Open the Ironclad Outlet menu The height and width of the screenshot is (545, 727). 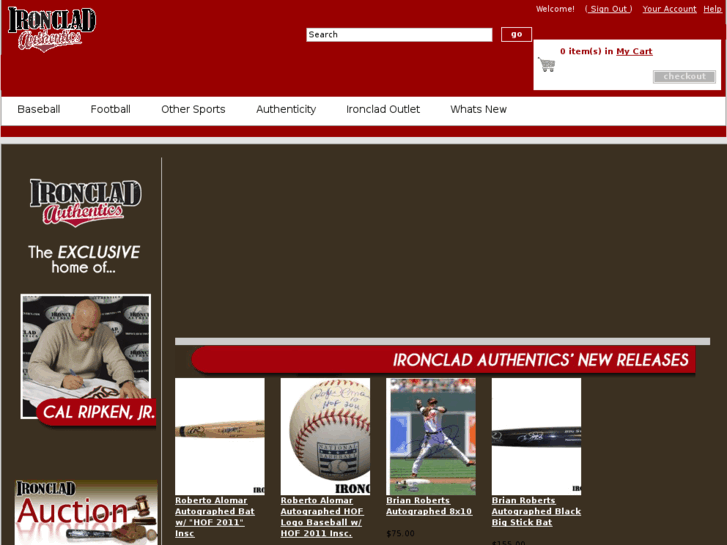tap(383, 109)
